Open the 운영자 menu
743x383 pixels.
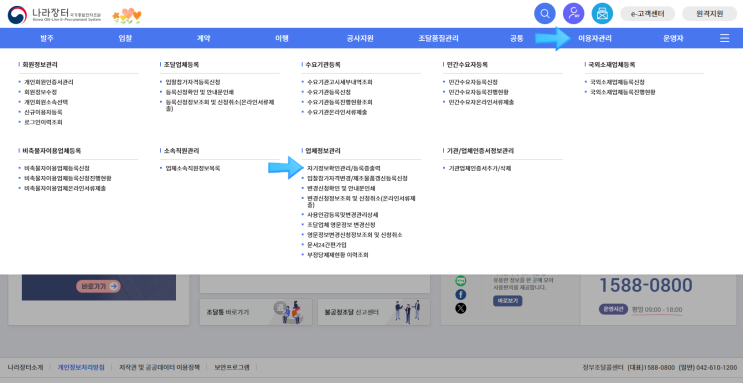(673, 38)
